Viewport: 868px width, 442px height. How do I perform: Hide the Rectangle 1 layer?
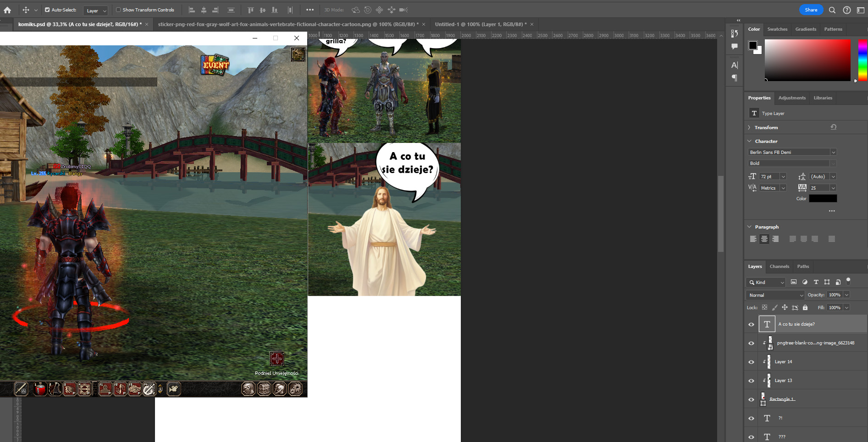[751, 399]
